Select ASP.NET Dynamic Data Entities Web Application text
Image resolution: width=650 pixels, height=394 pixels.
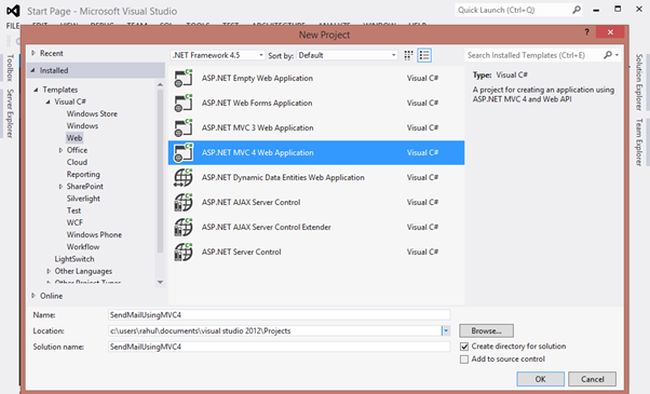pyautogui.click(x=283, y=178)
